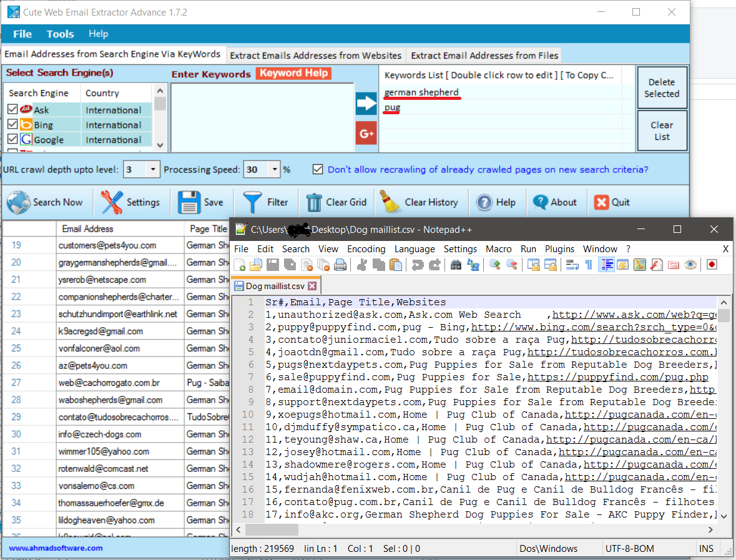Image resolution: width=736 pixels, height=560 pixels.
Task: Open the Help menu in Email Extractor
Action: coord(98,34)
